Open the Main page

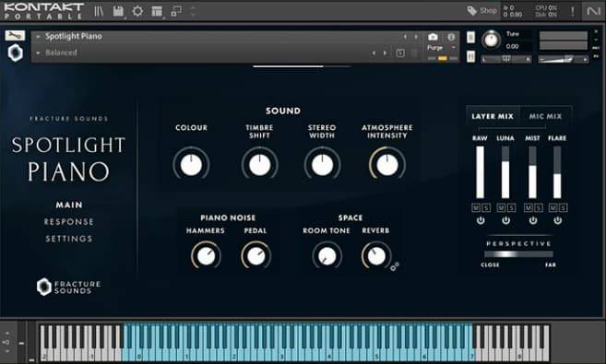(69, 205)
